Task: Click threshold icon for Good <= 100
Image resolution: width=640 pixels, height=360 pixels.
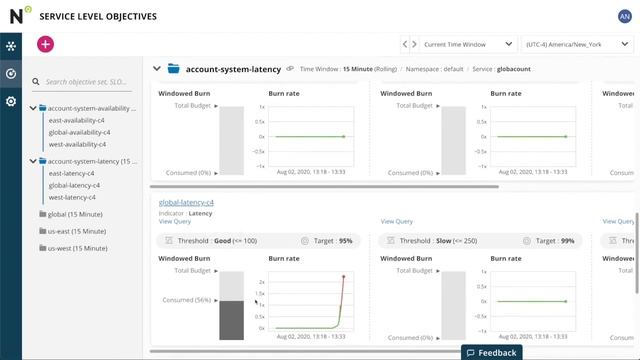Action: point(169,240)
